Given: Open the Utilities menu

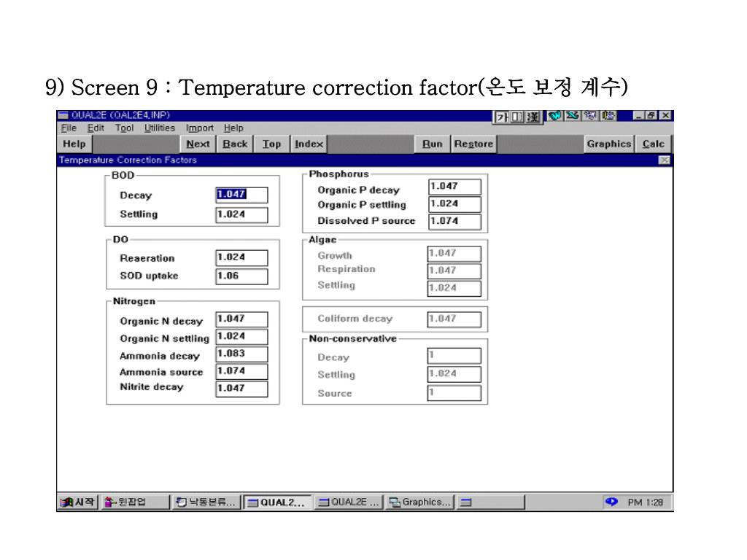Looking at the screenshot, I should click(x=160, y=128).
